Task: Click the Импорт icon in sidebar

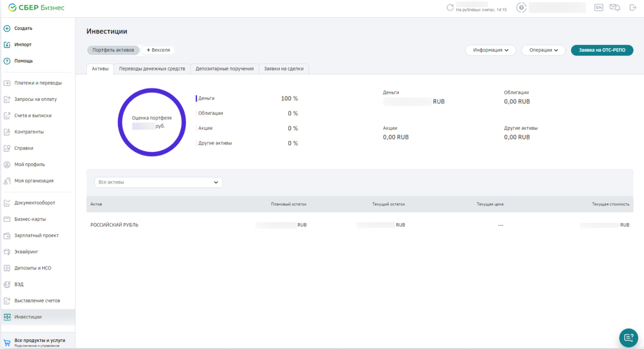Action: click(x=7, y=45)
